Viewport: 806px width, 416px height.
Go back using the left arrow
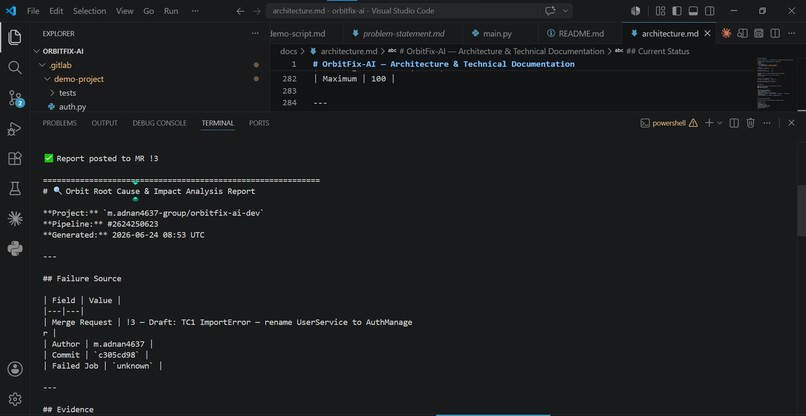click(x=240, y=11)
